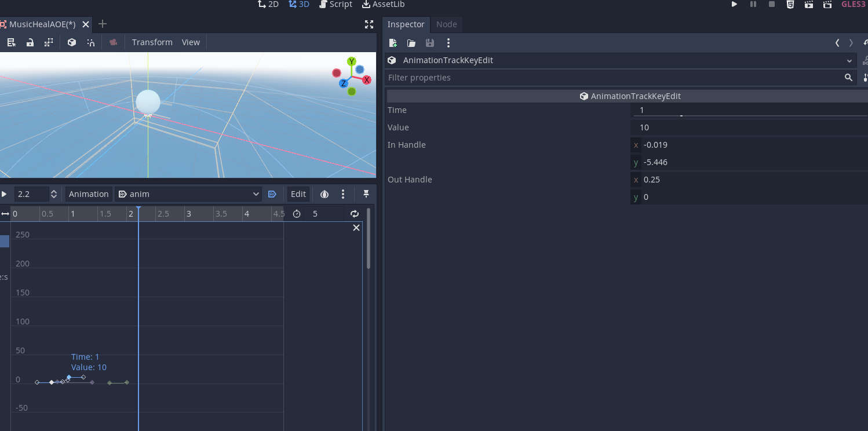Screen dimensions: 868x431
Task: Switch to the 2D workspace
Action: pos(268,4)
